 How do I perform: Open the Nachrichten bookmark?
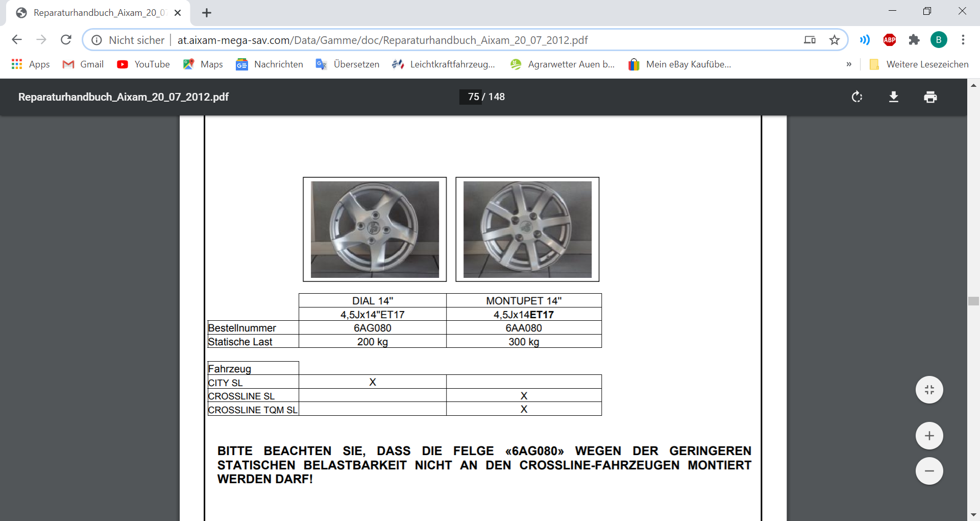(269, 64)
